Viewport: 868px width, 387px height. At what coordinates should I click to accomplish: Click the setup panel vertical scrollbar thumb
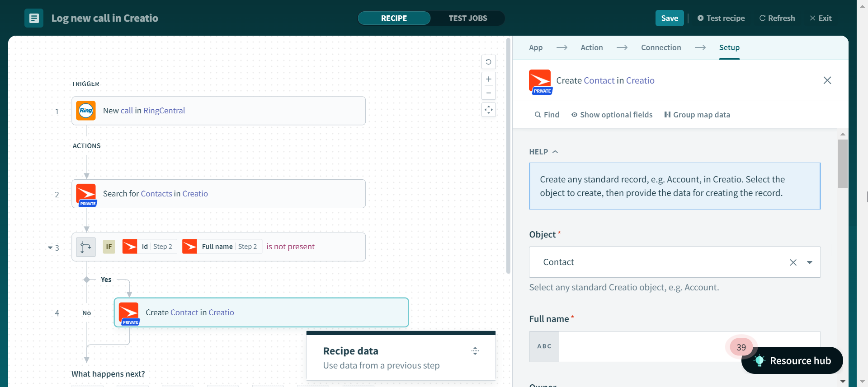pos(843,163)
